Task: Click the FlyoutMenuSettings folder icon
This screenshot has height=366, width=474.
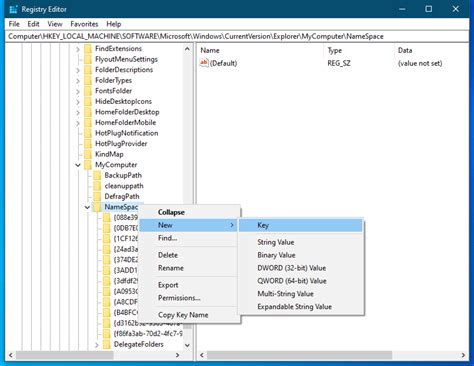Action: click(x=88, y=60)
